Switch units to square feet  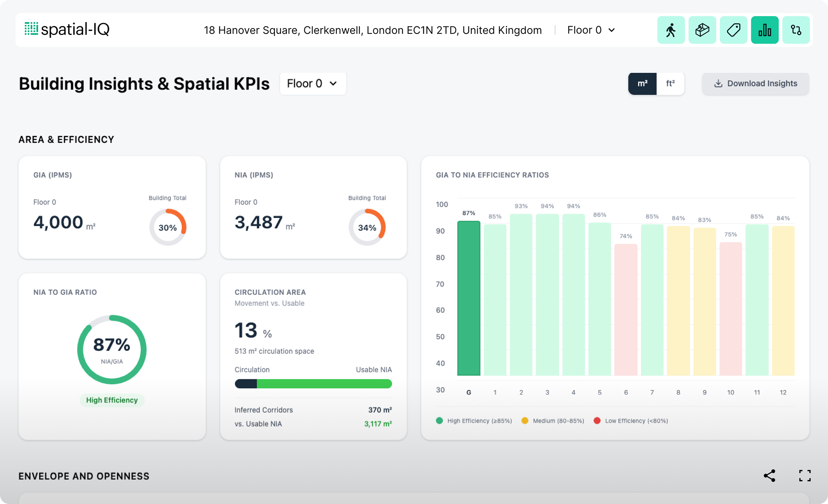(670, 83)
